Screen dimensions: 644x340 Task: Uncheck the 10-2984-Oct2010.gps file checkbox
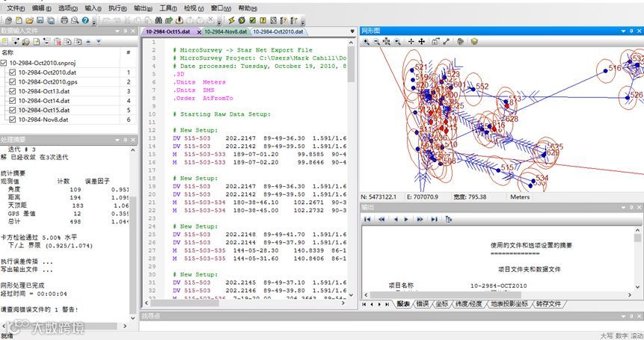coord(12,81)
